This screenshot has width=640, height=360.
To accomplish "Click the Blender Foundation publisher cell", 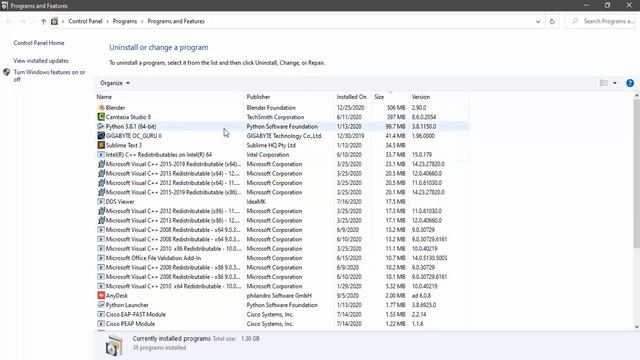I will coord(271,108).
